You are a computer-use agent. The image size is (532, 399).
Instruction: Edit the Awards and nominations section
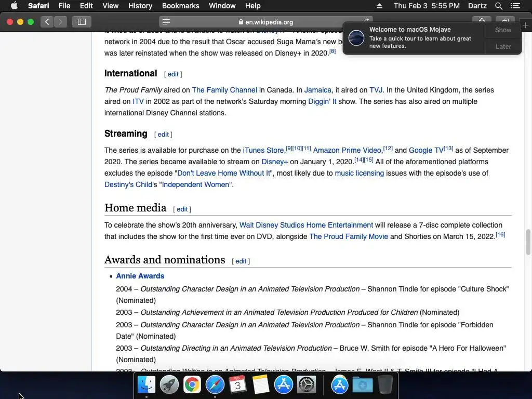pyautogui.click(x=241, y=261)
